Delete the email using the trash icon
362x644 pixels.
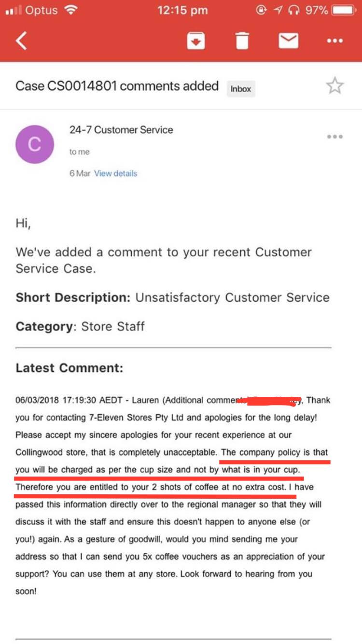tap(242, 41)
